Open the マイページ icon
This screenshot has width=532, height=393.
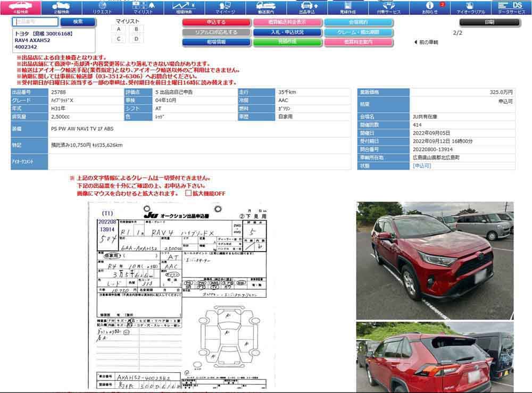coord(225,7)
